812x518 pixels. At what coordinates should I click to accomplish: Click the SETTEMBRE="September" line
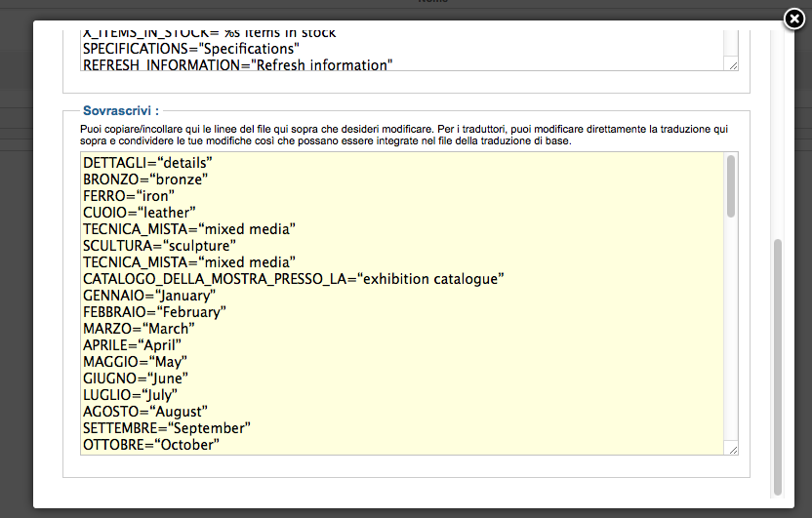click(x=167, y=428)
